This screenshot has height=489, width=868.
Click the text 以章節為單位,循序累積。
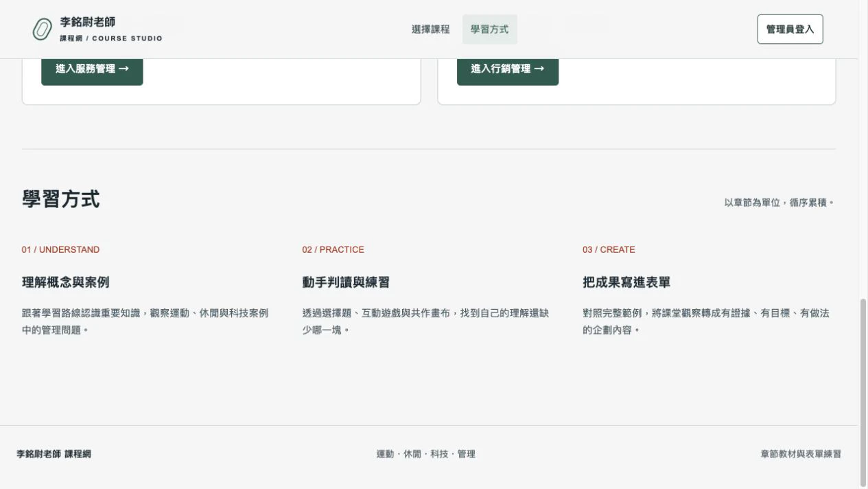tap(779, 203)
